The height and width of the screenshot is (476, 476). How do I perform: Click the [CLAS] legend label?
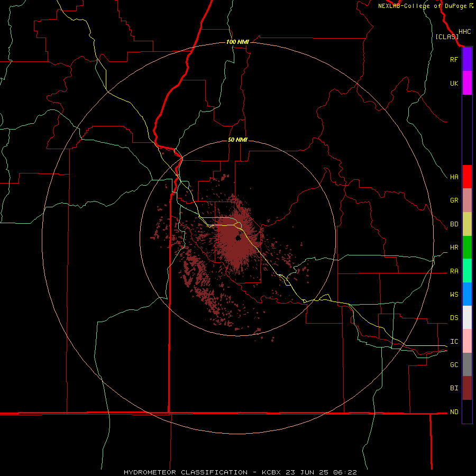pos(447,37)
